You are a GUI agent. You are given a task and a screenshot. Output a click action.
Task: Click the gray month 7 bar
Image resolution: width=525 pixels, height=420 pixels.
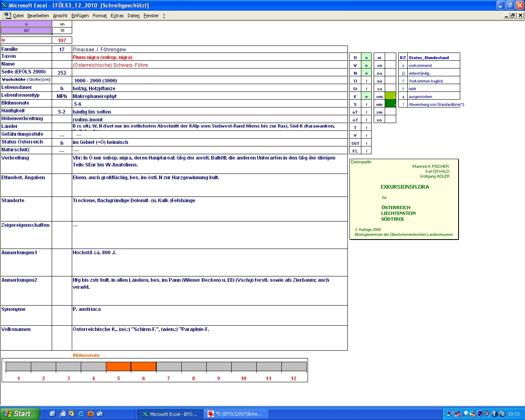(x=169, y=367)
